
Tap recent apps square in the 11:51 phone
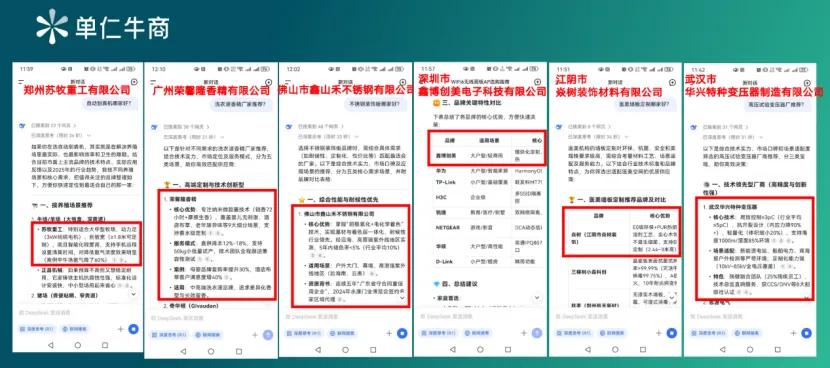click(642, 349)
